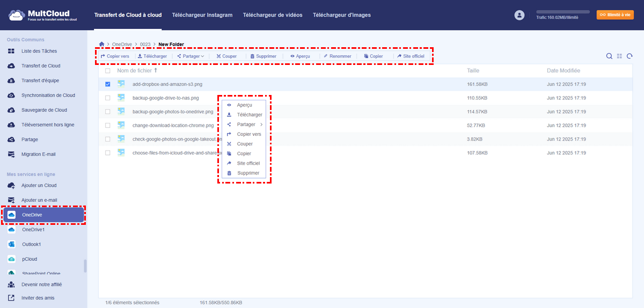
Task: Open Téléchargeur Instagram tab
Action: (x=202, y=15)
